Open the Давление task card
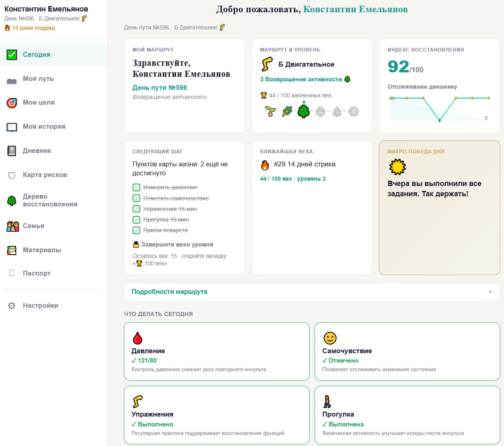This screenshot has width=504, height=446. 217,352
